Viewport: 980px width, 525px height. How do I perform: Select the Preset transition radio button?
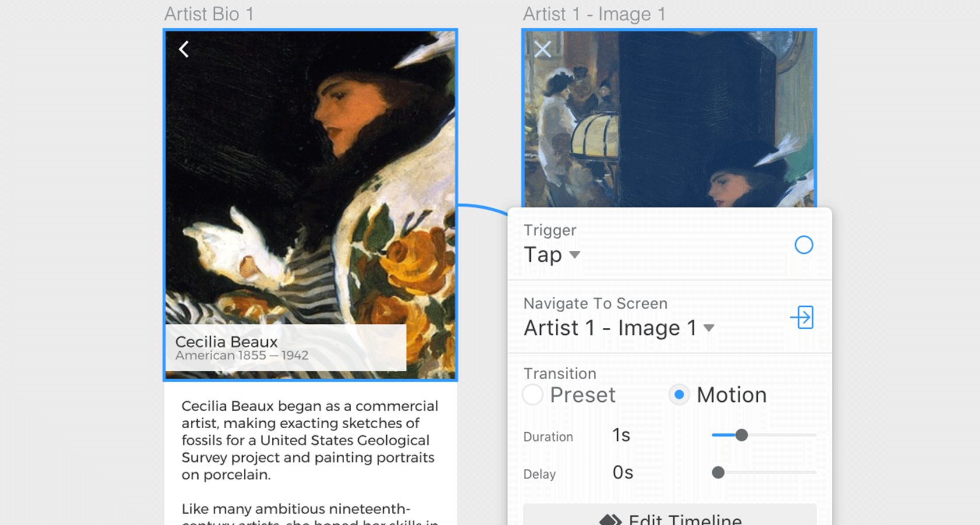(532, 395)
